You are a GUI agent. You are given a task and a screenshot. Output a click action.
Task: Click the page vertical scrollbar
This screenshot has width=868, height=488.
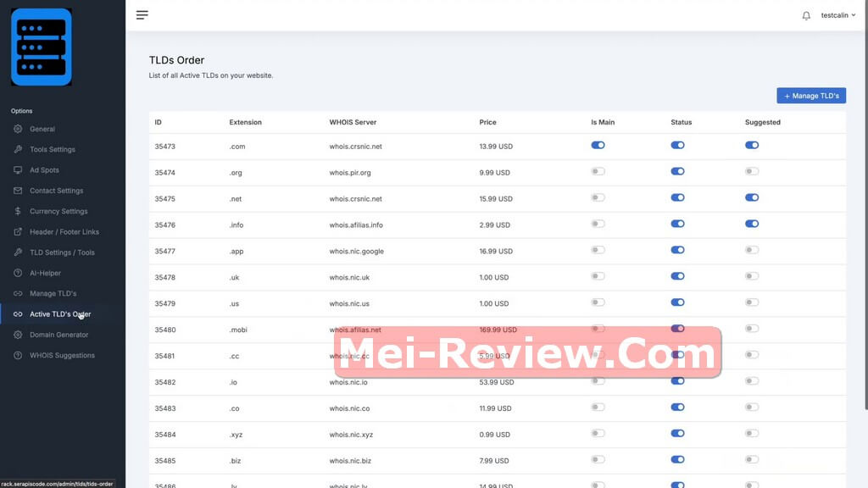point(865,205)
